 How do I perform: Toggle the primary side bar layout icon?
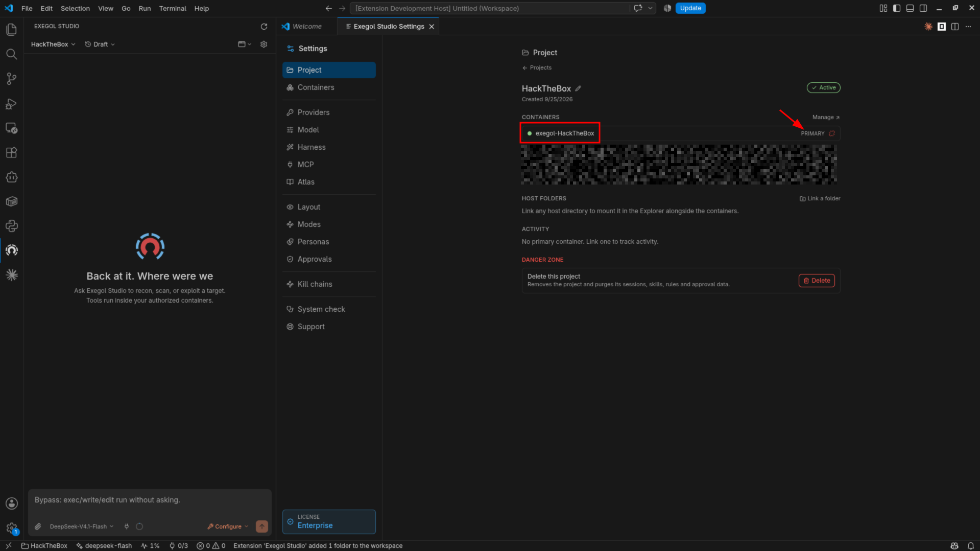point(897,8)
